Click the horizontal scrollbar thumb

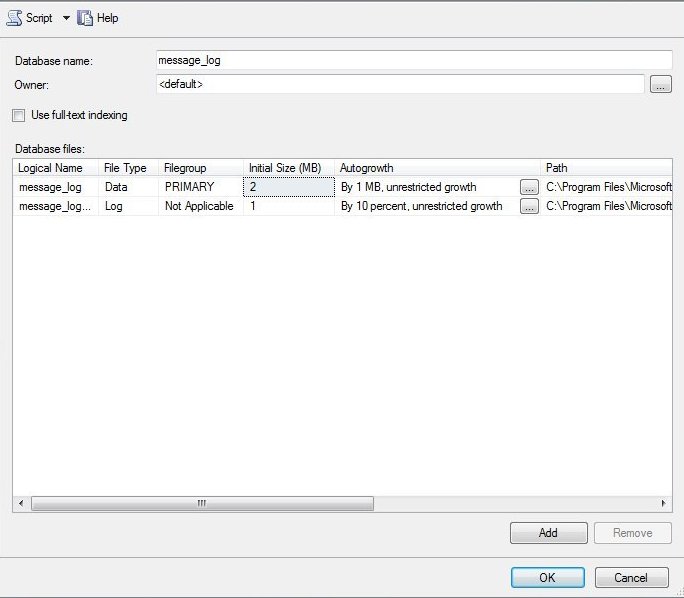[201, 504]
